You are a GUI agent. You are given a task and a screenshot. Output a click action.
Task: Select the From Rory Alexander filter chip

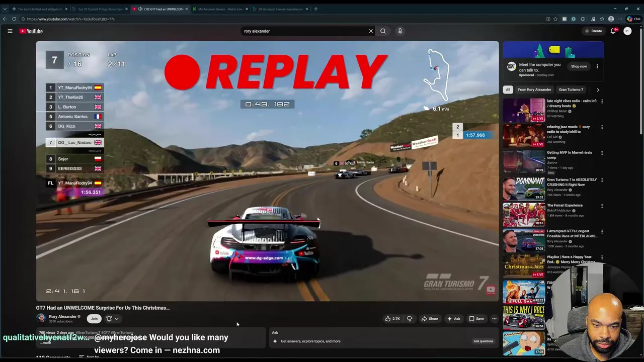coord(534,89)
